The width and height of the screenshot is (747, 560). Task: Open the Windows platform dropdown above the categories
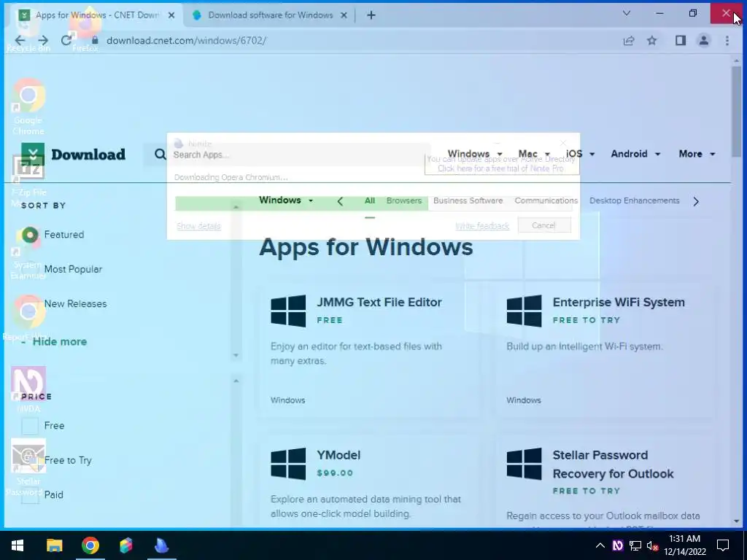pos(286,201)
